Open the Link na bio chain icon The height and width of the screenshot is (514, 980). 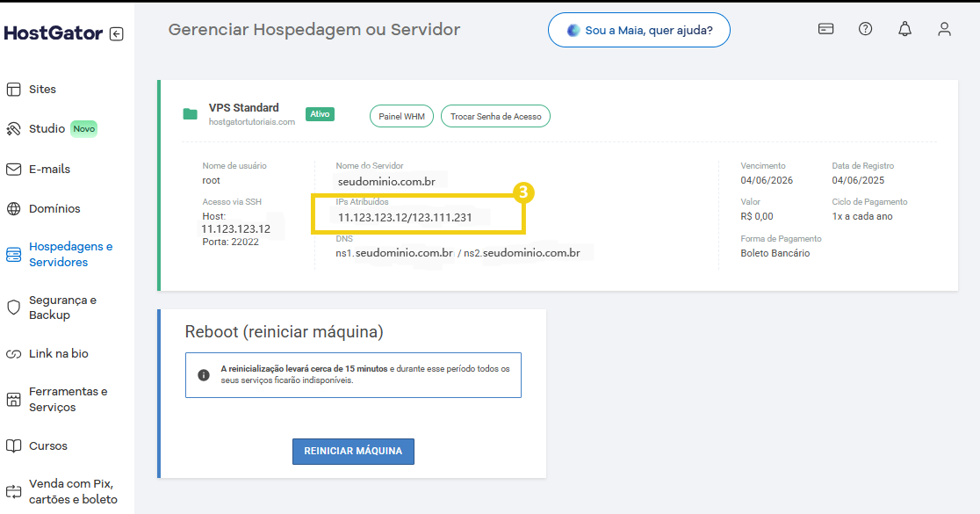pyautogui.click(x=14, y=354)
